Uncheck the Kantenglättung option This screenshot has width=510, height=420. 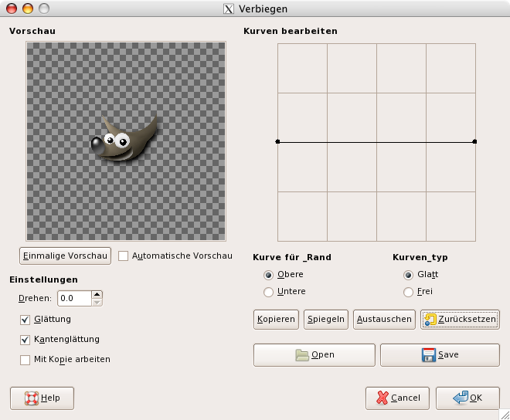pyautogui.click(x=25, y=339)
